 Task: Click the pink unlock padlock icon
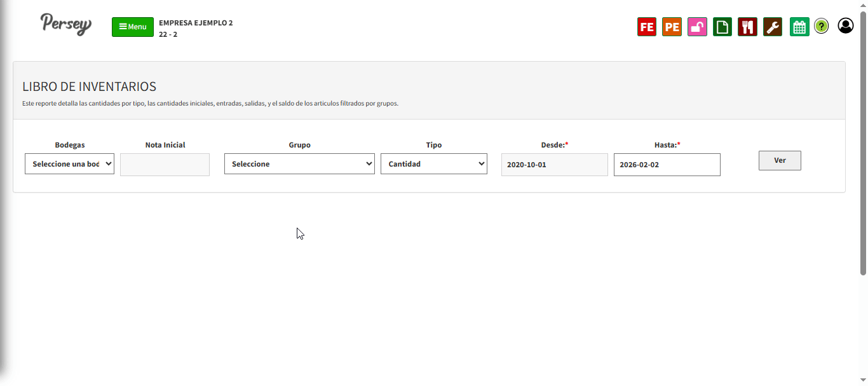pos(697,27)
